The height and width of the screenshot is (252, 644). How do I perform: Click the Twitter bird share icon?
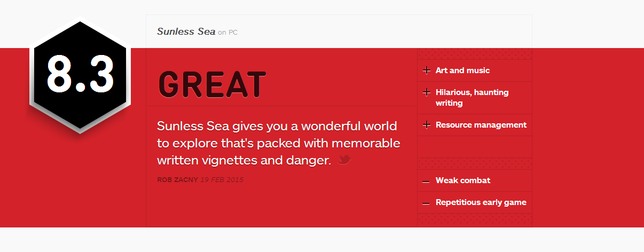344,160
